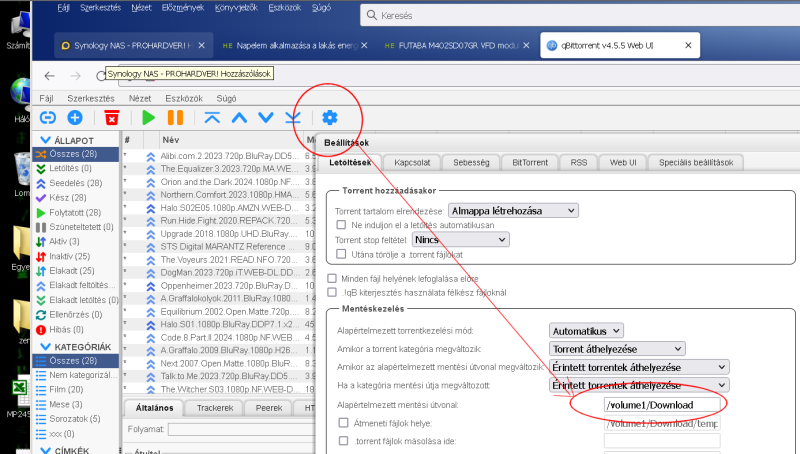The width and height of the screenshot is (800, 454).
Task: Filter by Ellenőrzés (0) status
Action: 77,315
